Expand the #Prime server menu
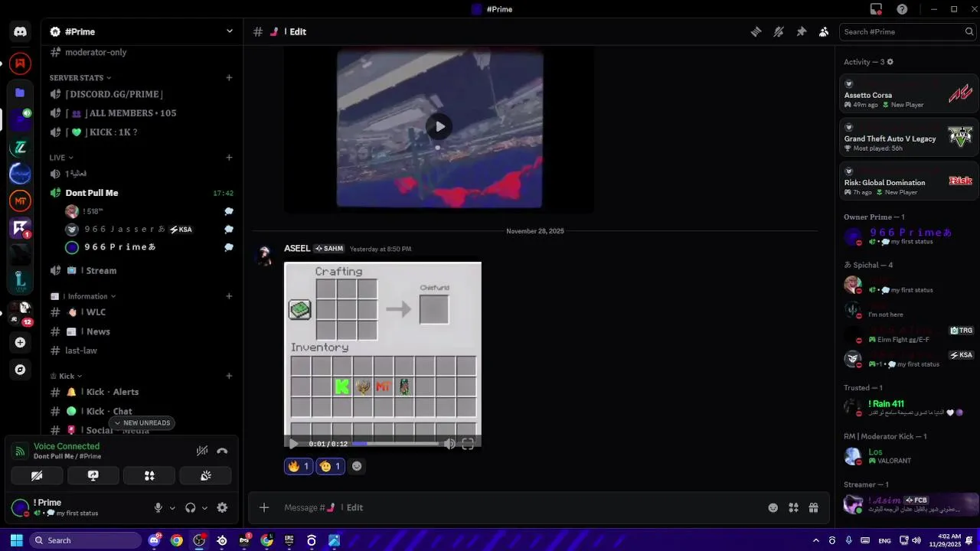Image resolution: width=980 pixels, height=551 pixels. pos(229,31)
